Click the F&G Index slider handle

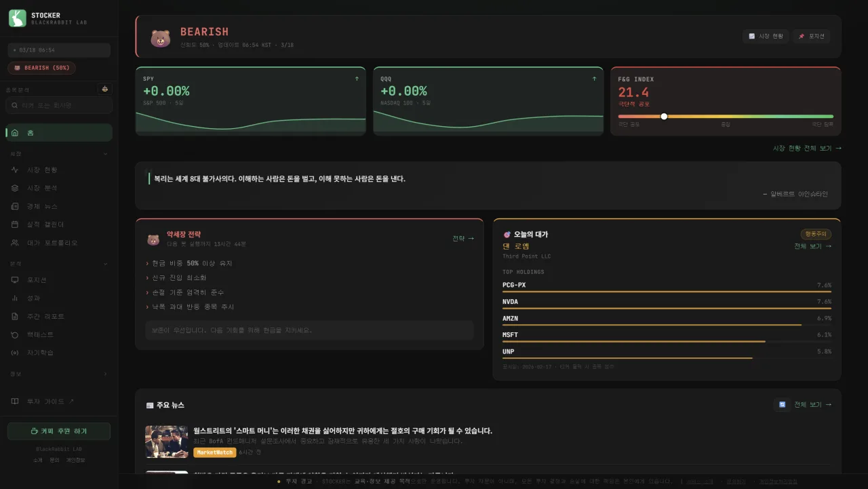[x=664, y=116]
